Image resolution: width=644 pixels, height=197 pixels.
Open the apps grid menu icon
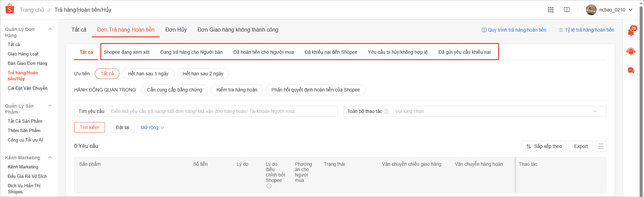pos(551,10)
